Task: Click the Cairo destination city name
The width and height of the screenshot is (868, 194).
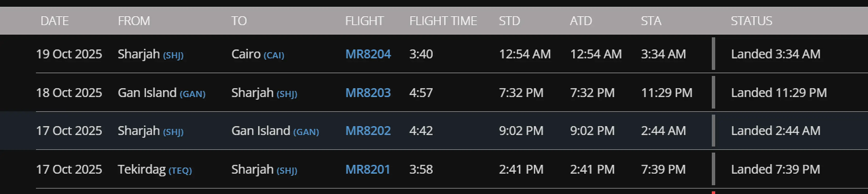Action: (x=246, y=54)
